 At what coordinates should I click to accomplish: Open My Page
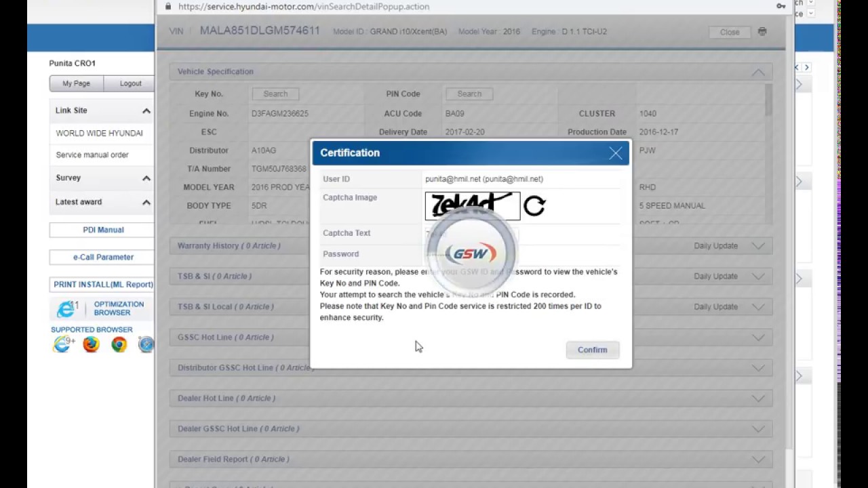coord(76,83)
